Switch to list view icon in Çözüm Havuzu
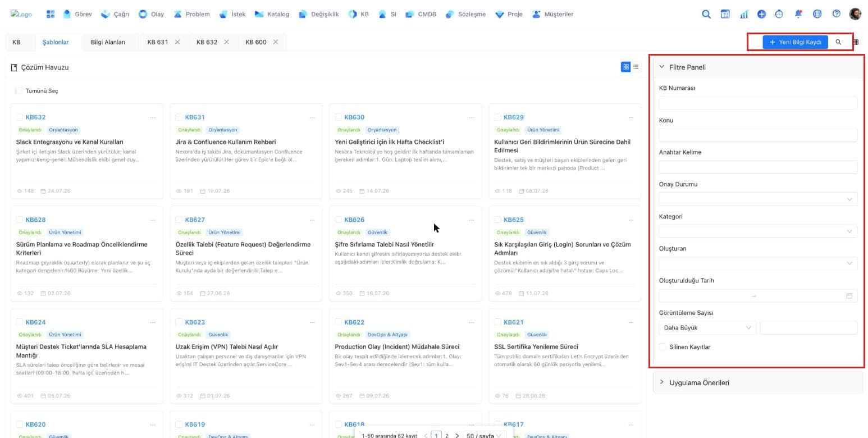 pyautogui.click(x=636, y=67)
